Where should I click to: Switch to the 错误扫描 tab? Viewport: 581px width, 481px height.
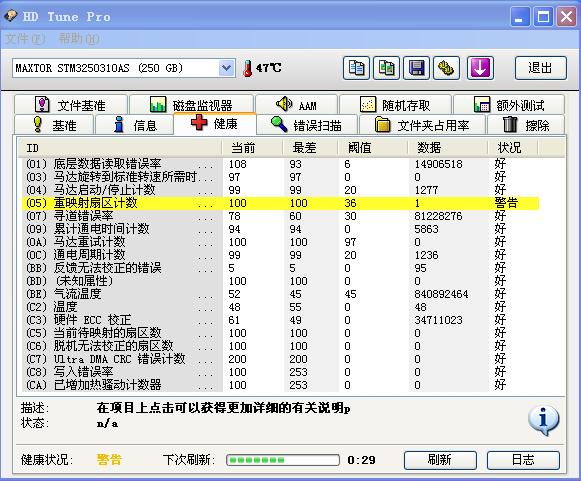[307, 125]
